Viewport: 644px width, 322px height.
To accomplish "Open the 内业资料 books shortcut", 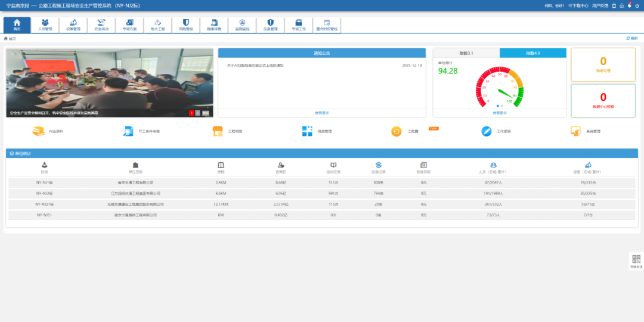I will 48,131.
